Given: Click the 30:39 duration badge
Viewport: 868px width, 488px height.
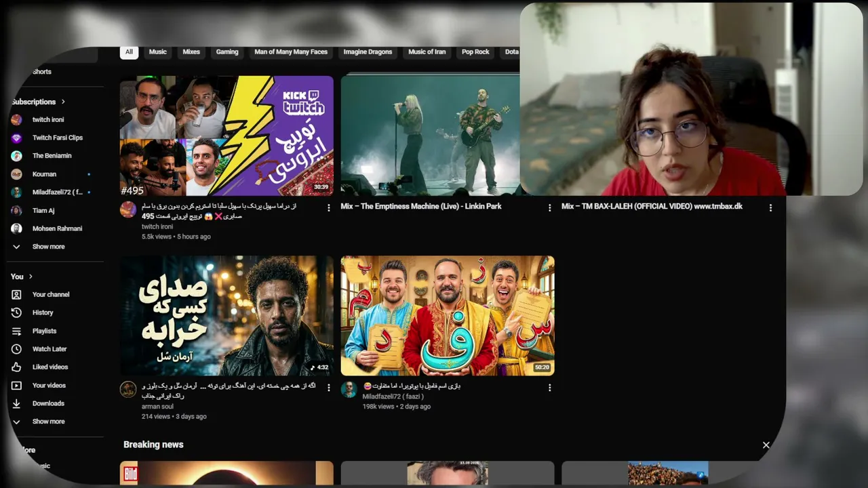Looking at the screenshot, I should [321, 187].
